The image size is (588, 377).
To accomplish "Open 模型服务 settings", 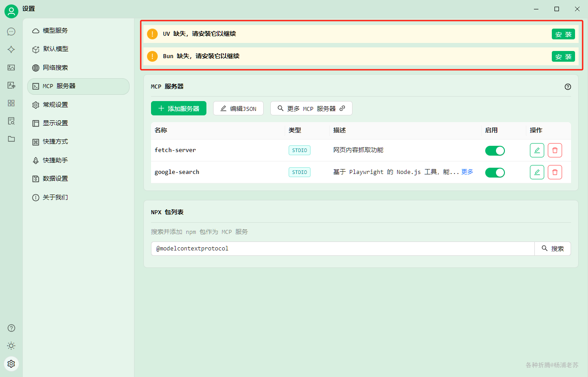I will (x=78, y=30).
